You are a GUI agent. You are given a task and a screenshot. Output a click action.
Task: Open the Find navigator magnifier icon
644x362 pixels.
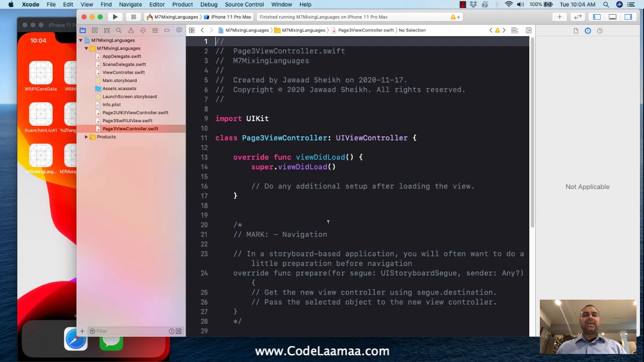[x=119, y=31]
